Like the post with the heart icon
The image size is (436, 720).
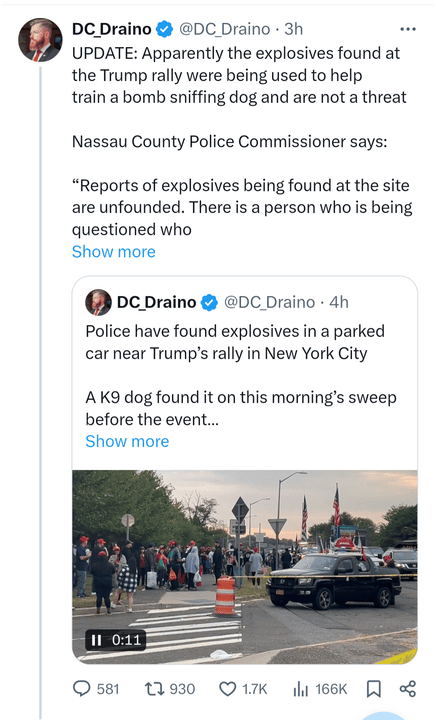click(x=227, y=689)
